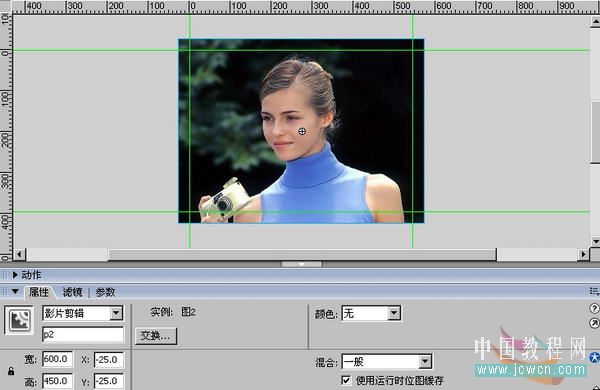Expand the 动作 Actions panel
The height and width of the screenshot is (390, 600).
pyautogui.click(x=15, y=275)
